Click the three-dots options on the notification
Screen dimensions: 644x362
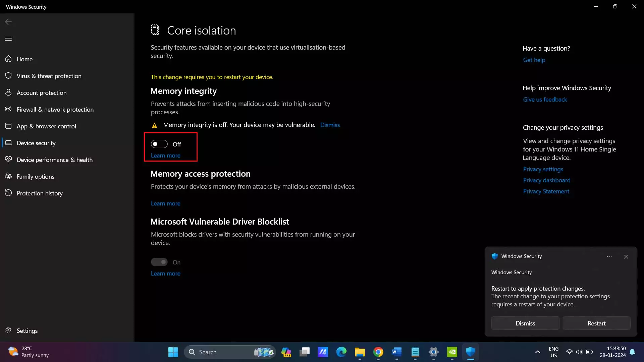pyautogui.click(x=609, y=256)
